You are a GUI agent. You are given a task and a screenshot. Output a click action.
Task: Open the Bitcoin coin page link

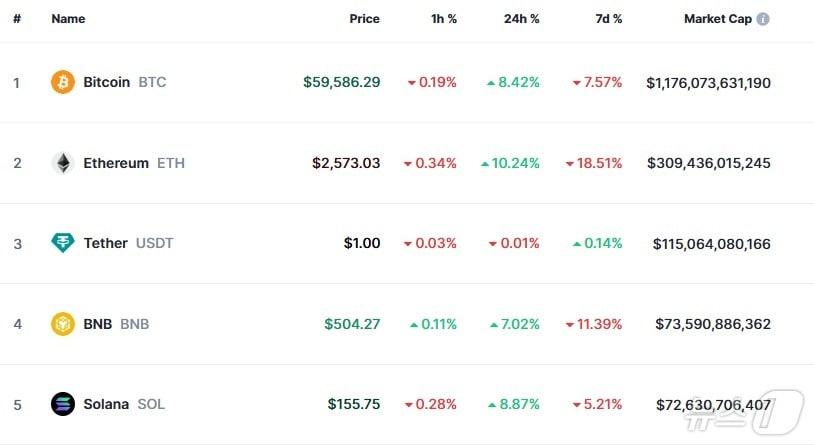point(106,82)
